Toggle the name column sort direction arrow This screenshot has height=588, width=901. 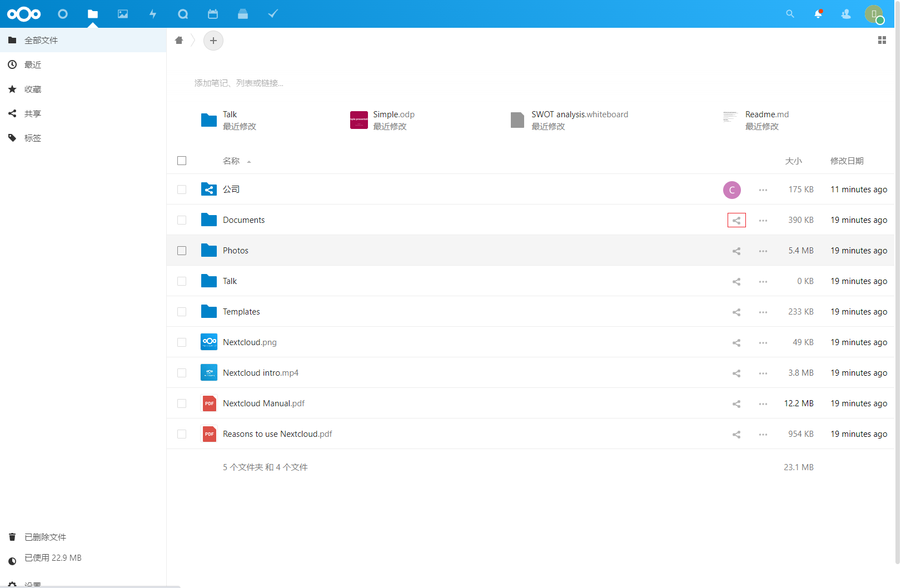(249, 162)
